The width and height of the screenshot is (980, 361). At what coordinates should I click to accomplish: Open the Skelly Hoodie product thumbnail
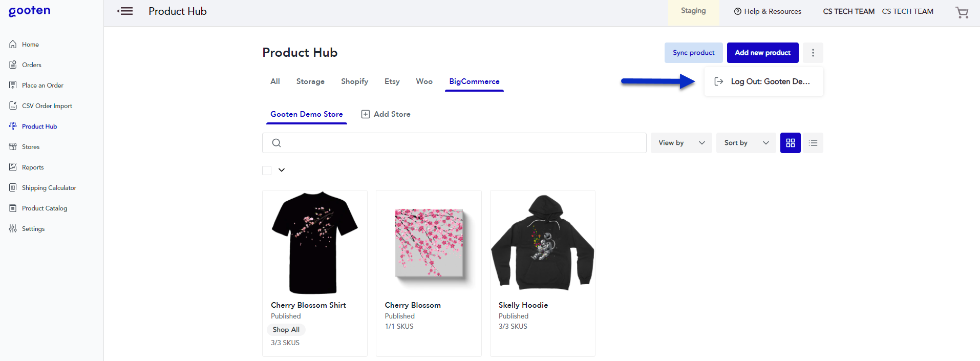point(542,243)
